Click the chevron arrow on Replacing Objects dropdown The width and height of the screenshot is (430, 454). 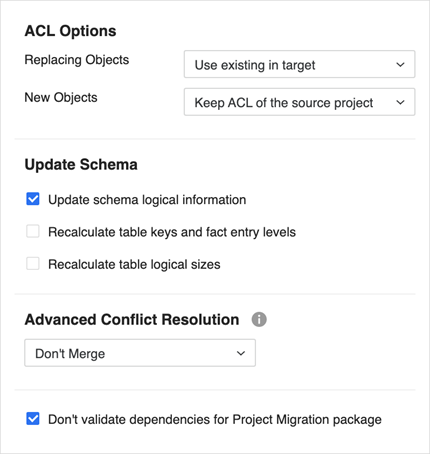coord(400,65)
